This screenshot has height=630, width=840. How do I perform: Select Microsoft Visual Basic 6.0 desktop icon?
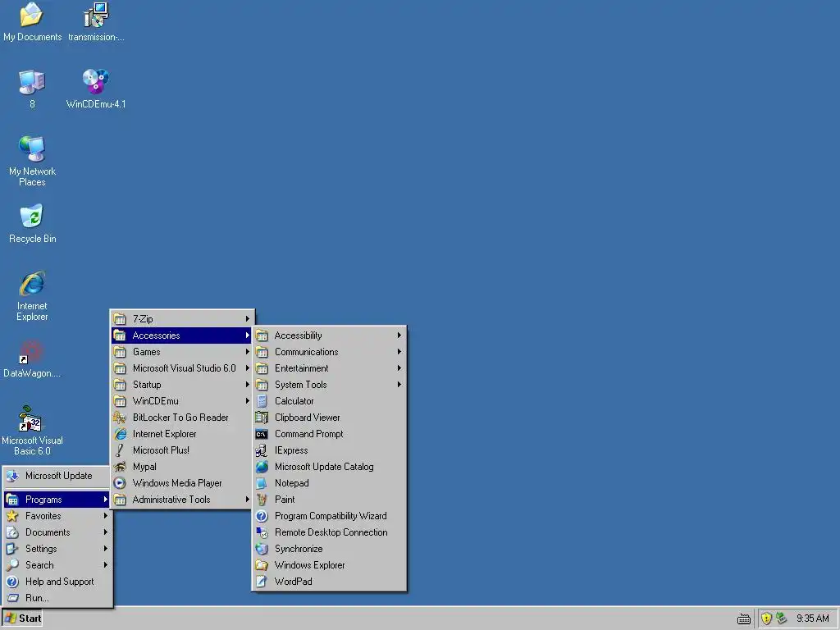[32, 431]
